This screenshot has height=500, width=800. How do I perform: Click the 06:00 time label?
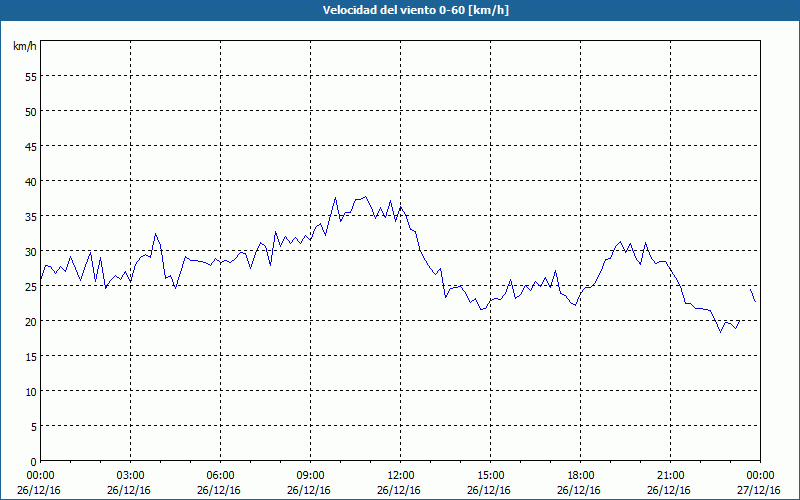point(220,476)
